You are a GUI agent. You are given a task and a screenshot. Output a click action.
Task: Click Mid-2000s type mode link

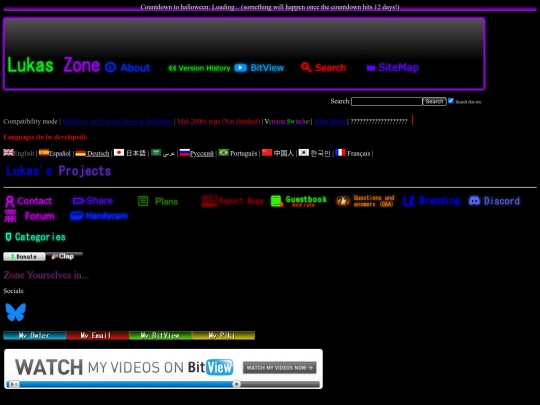click(219, 121)
